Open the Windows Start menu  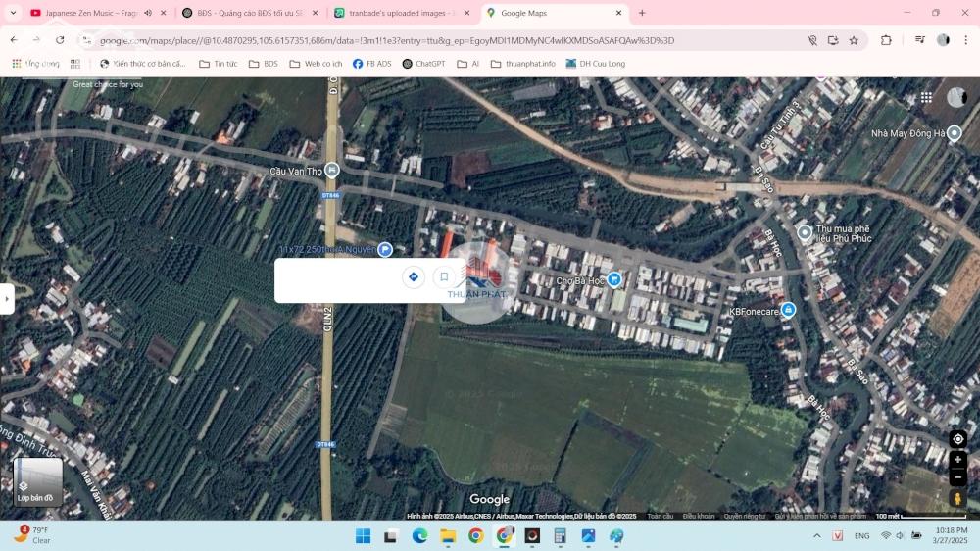363,536
